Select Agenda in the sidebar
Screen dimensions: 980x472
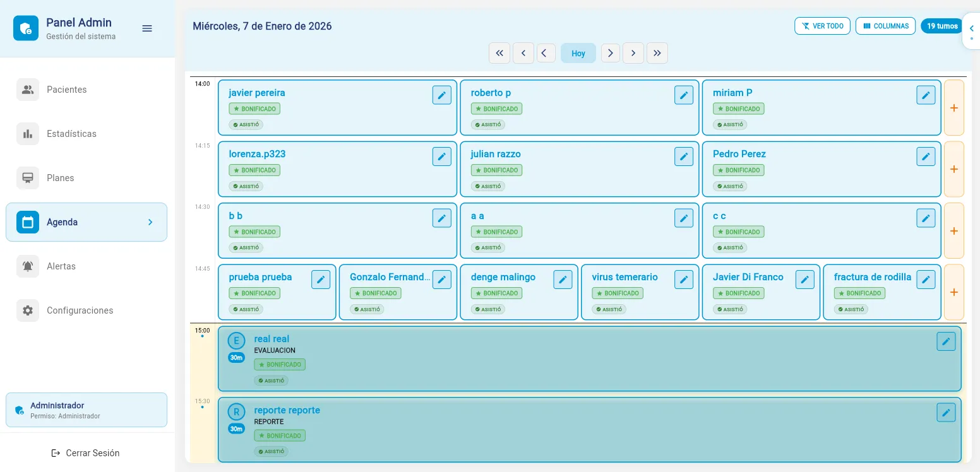point(87,222)
